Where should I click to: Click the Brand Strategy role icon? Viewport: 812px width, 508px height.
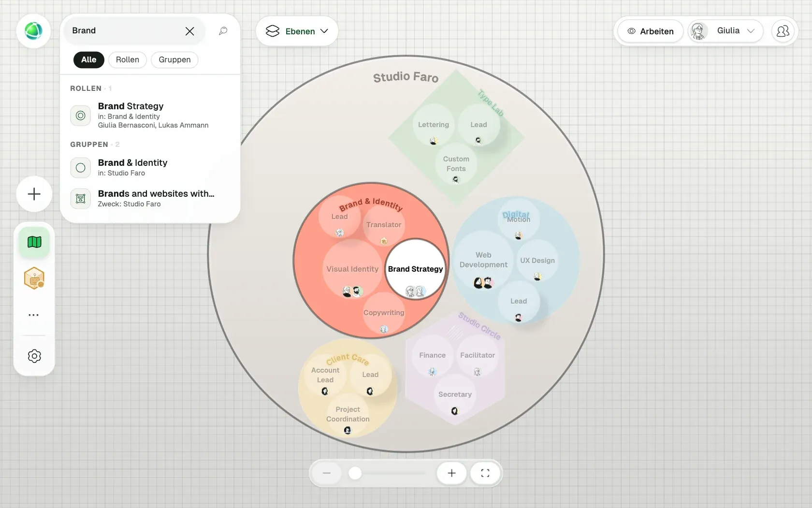pyautogui.click(x=81, y=116)
